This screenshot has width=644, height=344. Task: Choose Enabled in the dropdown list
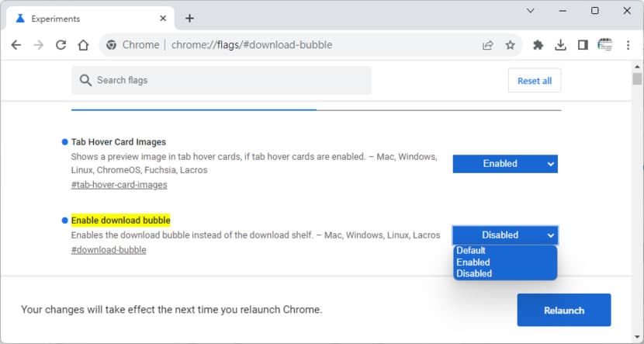[505, 262]
